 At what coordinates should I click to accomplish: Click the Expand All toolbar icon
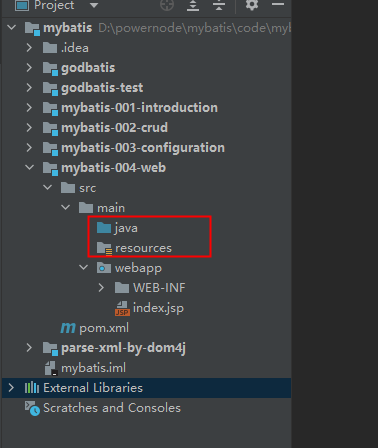click(193, 5)
